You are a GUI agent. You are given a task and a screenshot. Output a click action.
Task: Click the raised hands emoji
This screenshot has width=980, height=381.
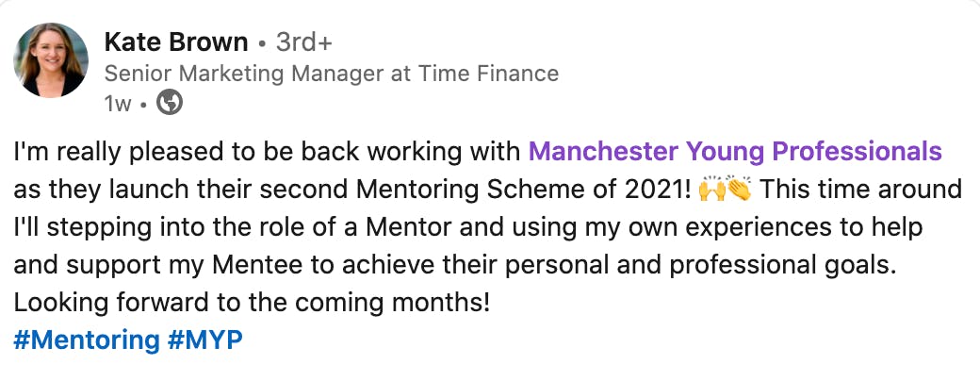click(711, 190)
